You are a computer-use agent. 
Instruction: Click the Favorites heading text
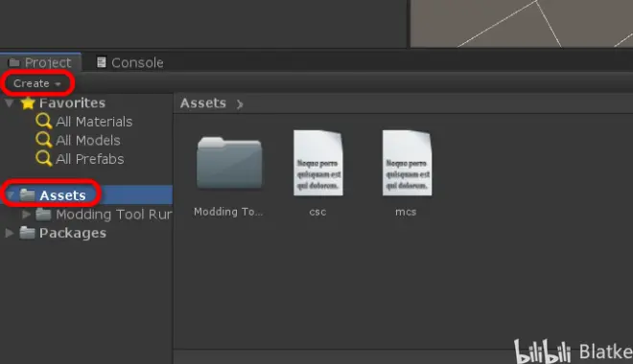coord(72,102)
